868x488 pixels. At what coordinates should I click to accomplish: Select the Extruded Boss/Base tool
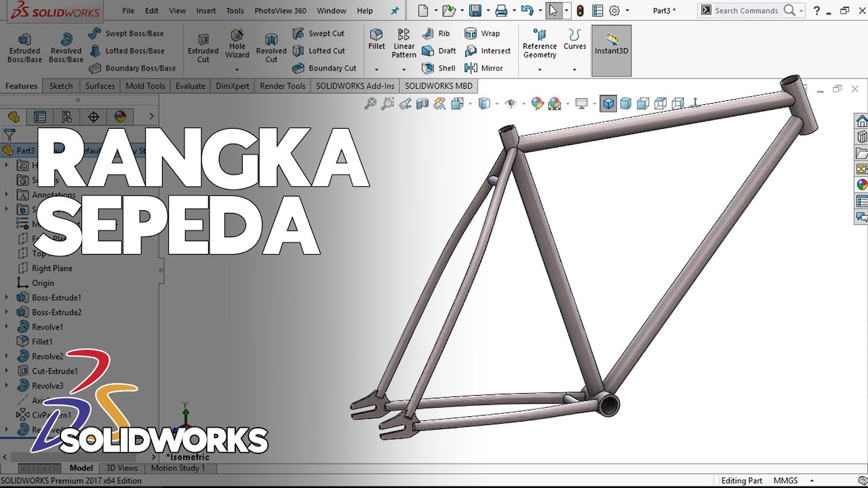[x=24, y=47]
